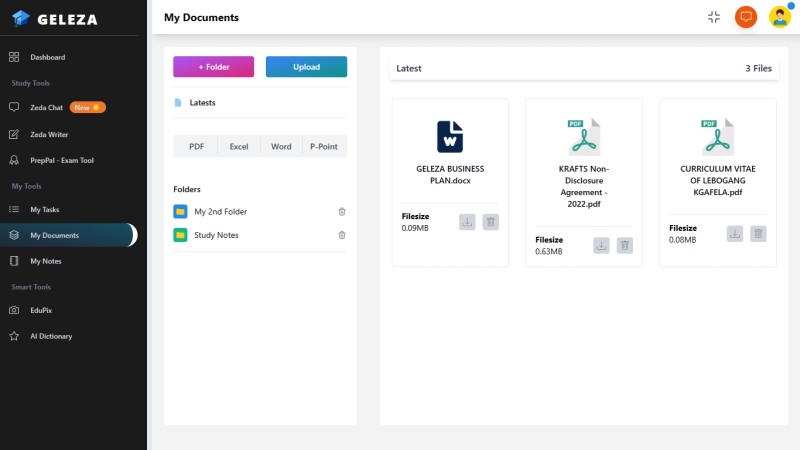Image resolution: width=800 pixels, height=450 pixels.
Task: Click the Upload button
Action: (x=306, y=67)
